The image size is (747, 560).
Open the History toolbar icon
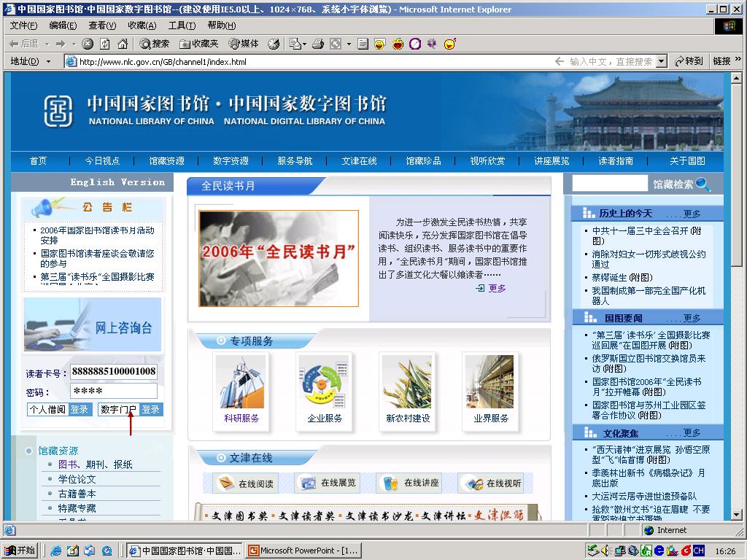click(274, 44)
